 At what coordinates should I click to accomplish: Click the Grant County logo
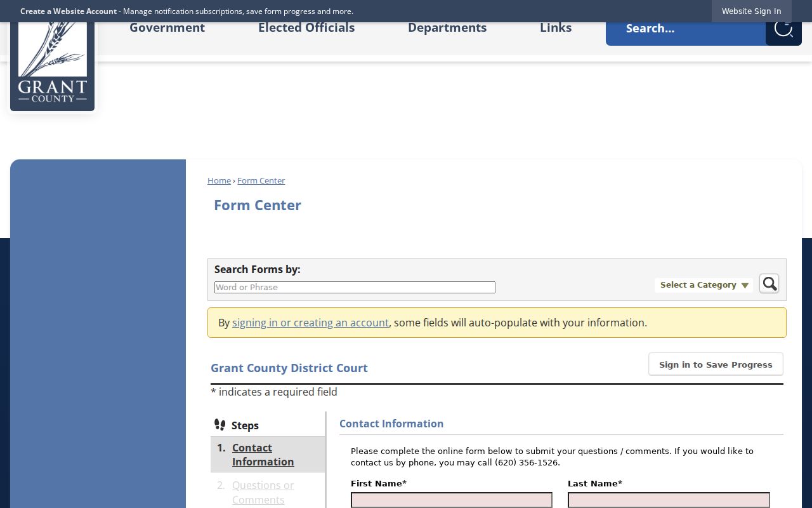52,66
